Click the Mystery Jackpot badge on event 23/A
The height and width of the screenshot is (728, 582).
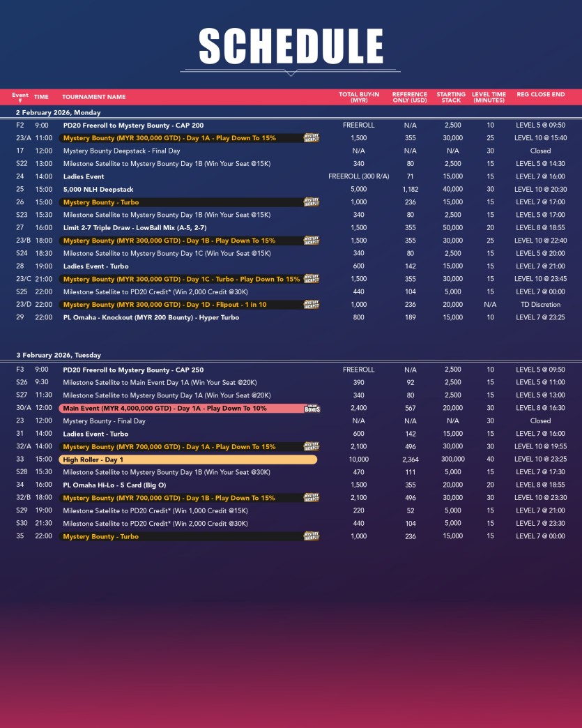[311, 138]
